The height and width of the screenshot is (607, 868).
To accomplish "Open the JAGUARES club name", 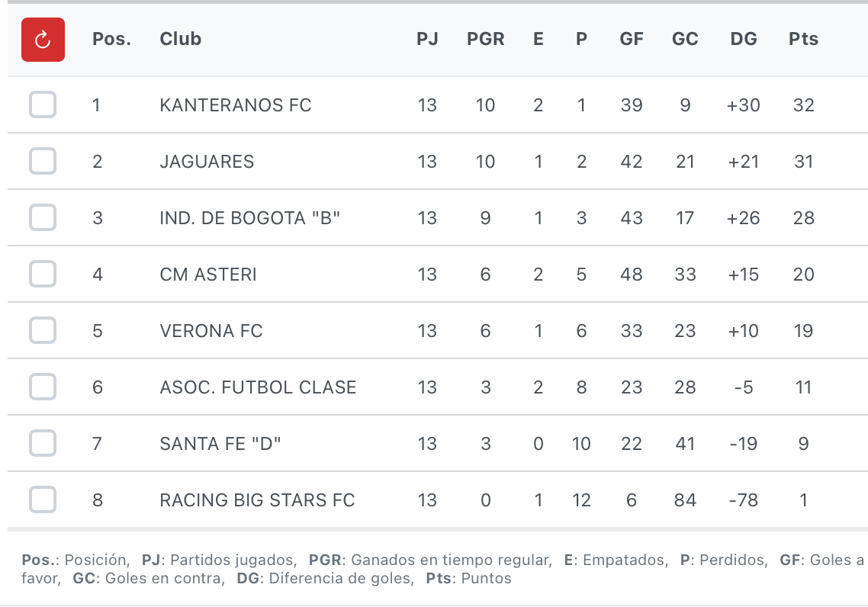I will tap(207, 162).
